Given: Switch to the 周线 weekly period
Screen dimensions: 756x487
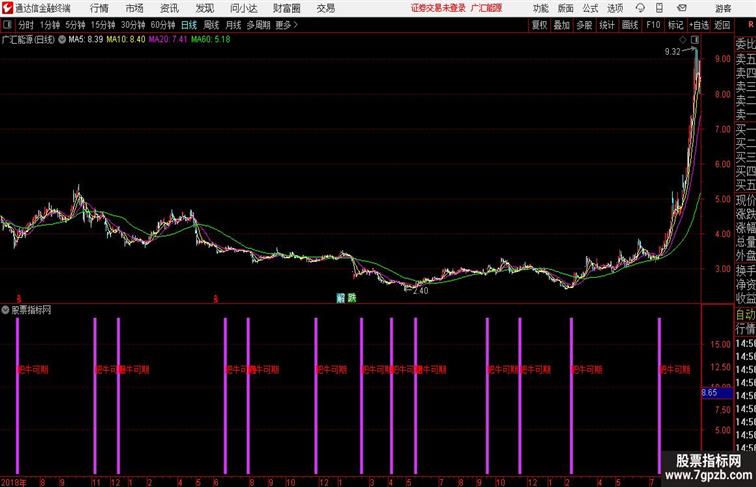Looking at the screenshot, I should pyautogui.click(x=211, y=25).
